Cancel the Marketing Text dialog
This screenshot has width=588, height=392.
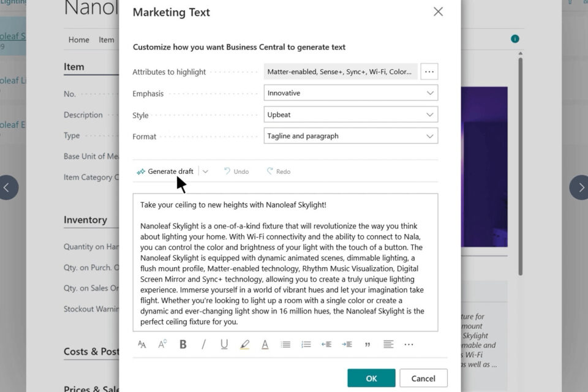pyautogui.click(x=423, y=378)
